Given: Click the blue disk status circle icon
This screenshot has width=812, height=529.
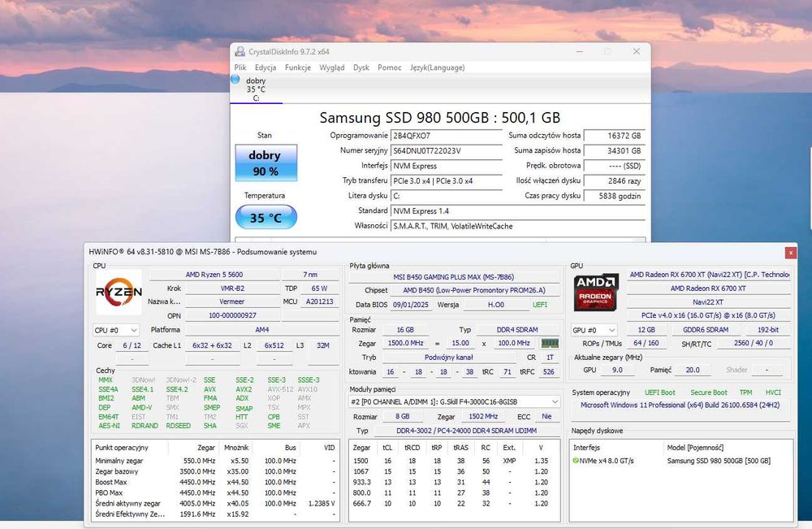Looking at the screenshot, I should (235, 80).
